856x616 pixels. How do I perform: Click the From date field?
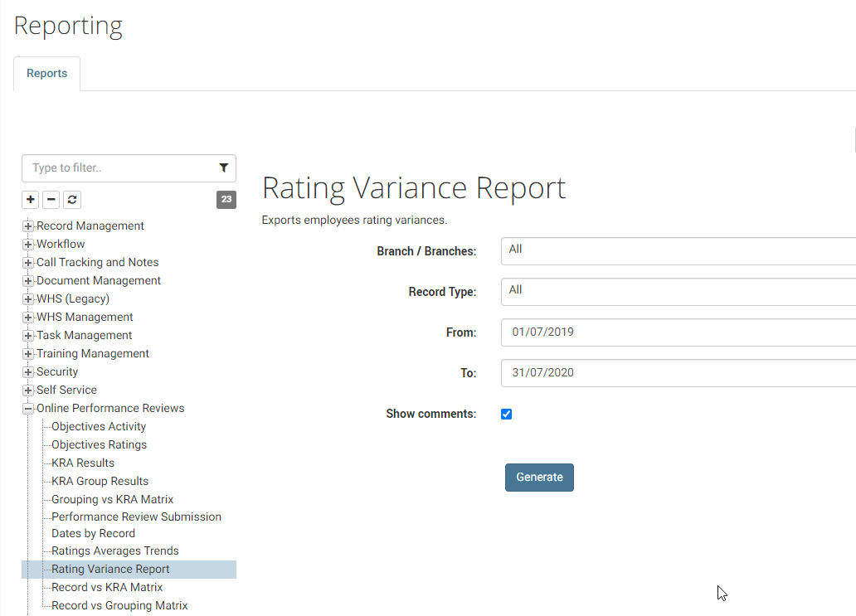pos(678,332)
